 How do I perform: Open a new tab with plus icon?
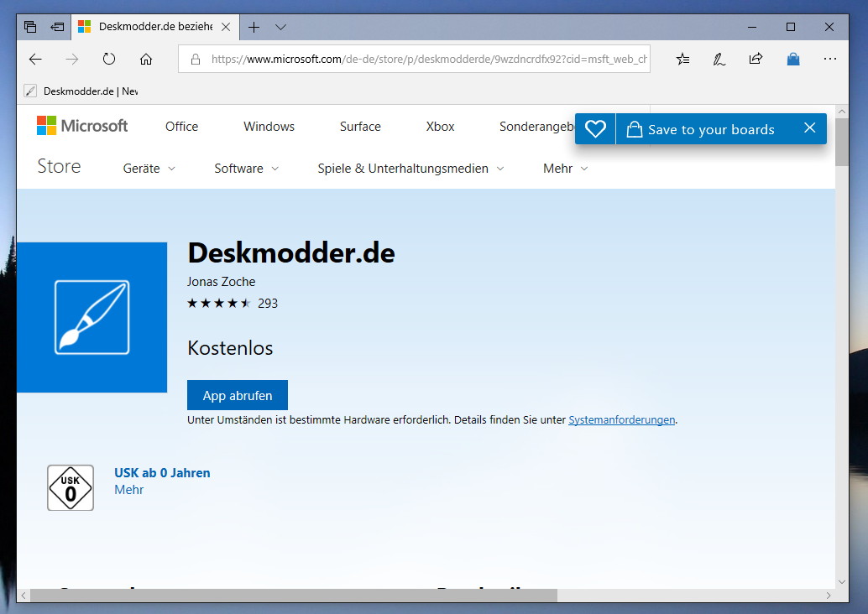pyautogui.click(x=254, y=27)
